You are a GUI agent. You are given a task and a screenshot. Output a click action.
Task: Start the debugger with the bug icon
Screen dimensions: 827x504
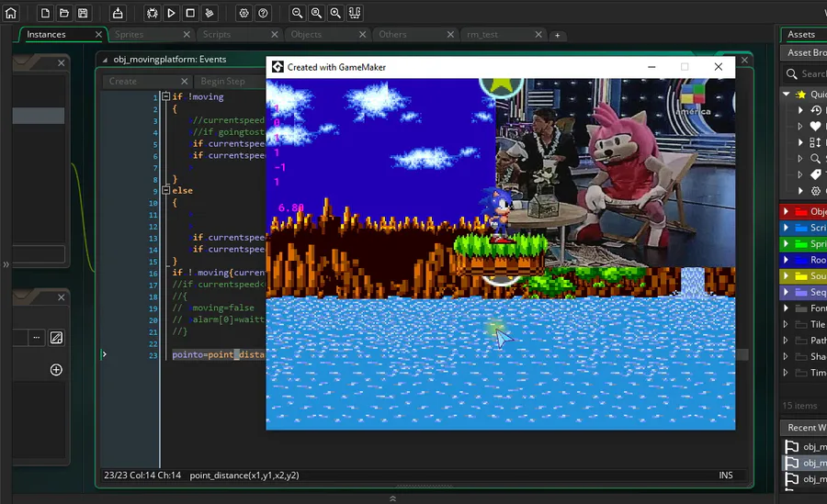coord(152,13)
